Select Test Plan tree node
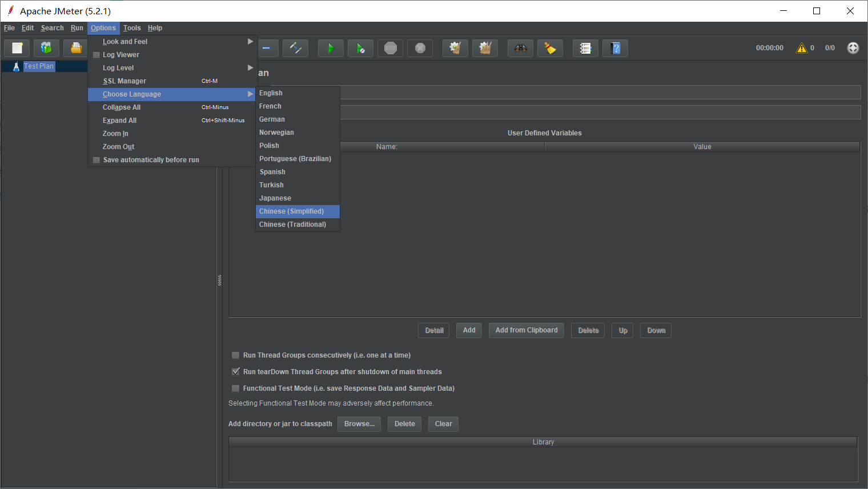 [39, 66]
